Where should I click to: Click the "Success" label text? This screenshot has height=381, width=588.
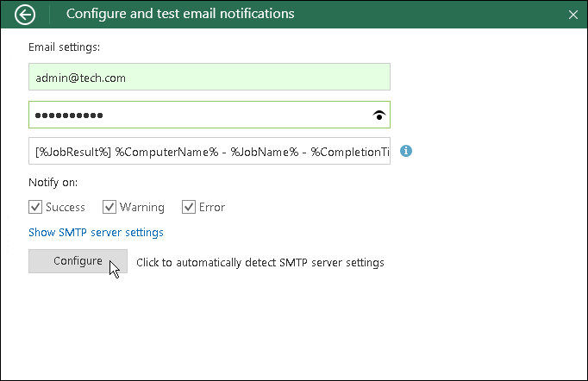66,207
